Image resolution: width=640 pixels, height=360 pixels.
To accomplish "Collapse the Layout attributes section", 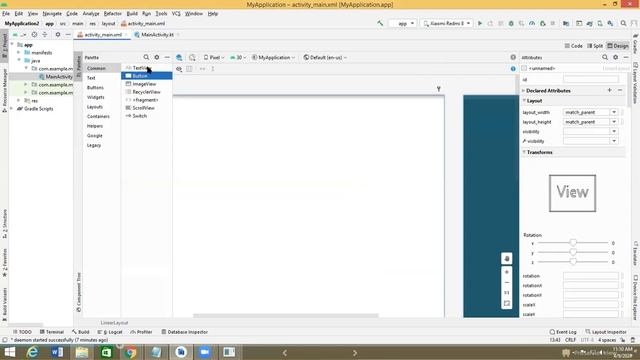I will pos(524,100).
